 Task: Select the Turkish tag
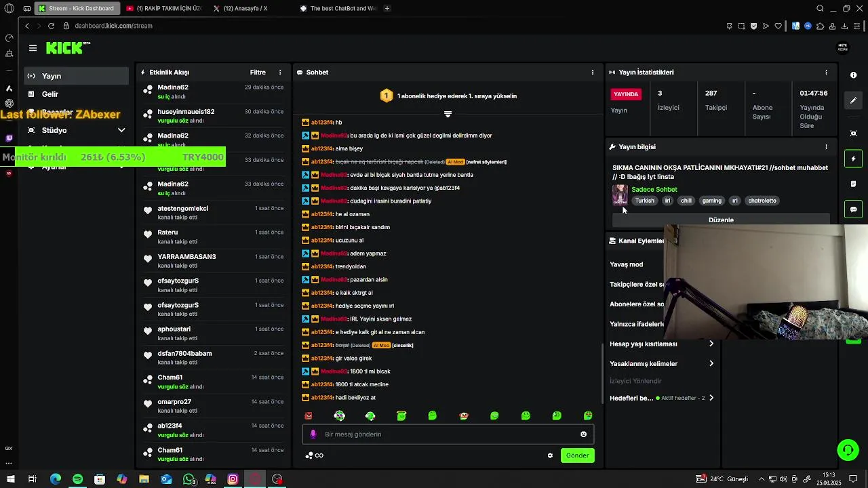point(645,201)
